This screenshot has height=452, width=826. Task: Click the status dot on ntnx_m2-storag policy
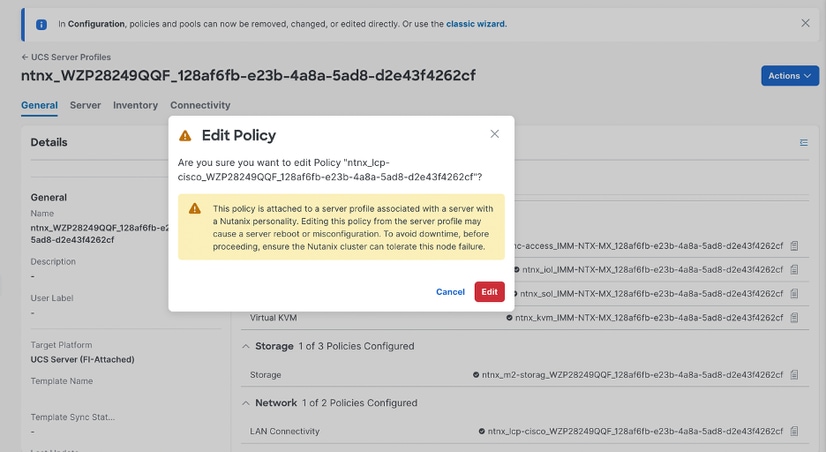click(x=476, y=375)
